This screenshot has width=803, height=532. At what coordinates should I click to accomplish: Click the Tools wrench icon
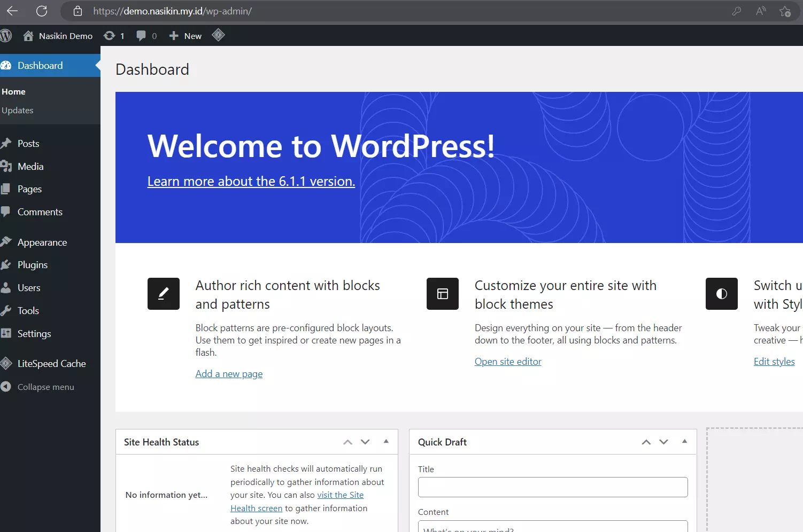6,310
